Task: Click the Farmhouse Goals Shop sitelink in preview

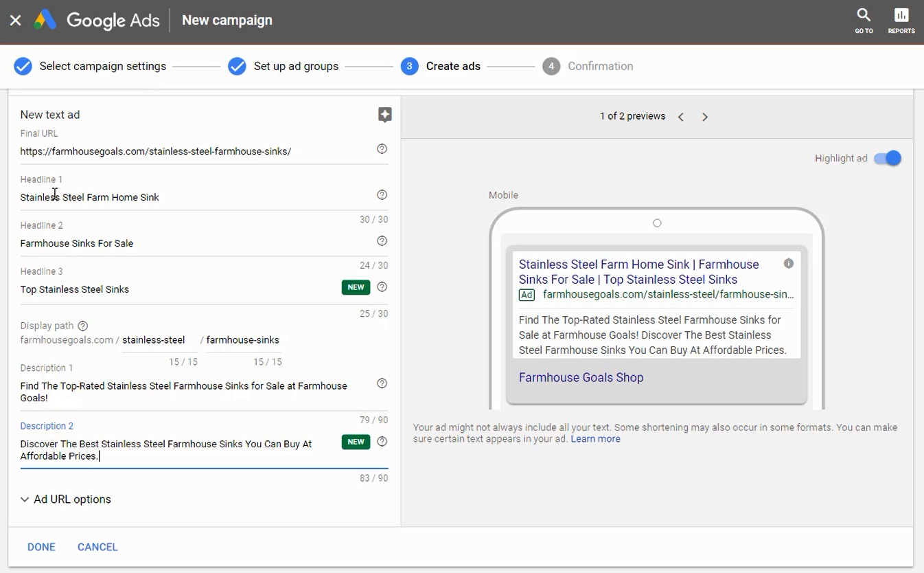Action: [581, 377]
